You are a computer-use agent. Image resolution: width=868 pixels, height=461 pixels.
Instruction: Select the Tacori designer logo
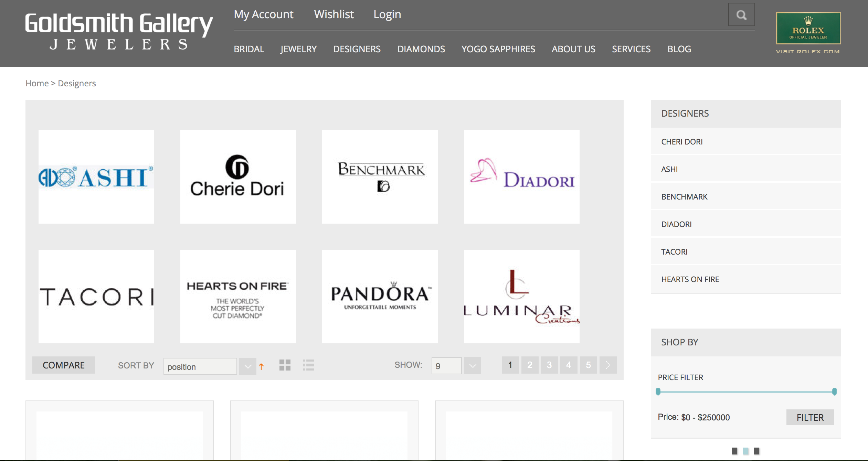coord(96,297)
